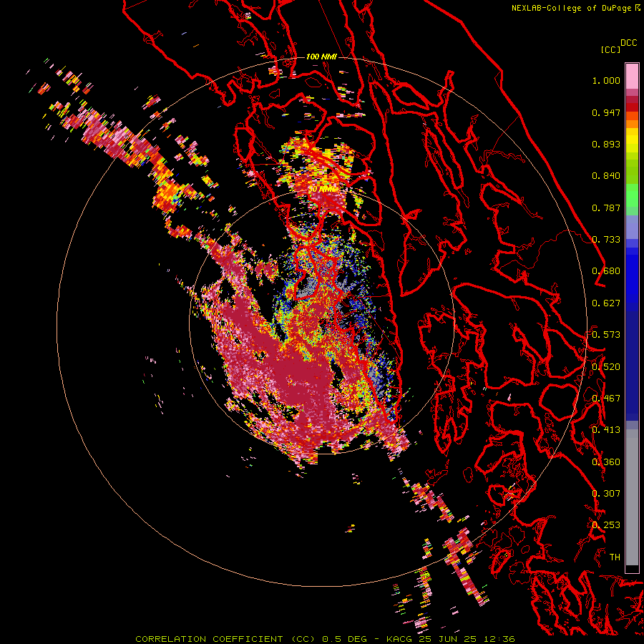
Task: Click the 0.947 scale value
Action: click(x=606, y=112)
